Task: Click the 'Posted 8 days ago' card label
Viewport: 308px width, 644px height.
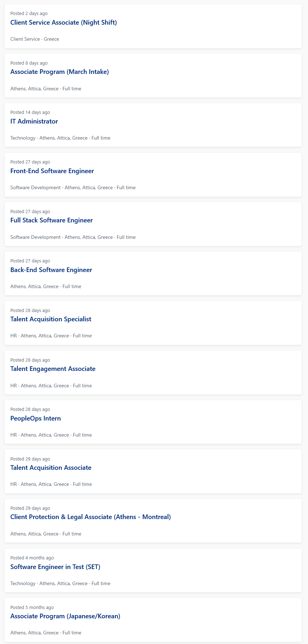Action: coord(29,63)
